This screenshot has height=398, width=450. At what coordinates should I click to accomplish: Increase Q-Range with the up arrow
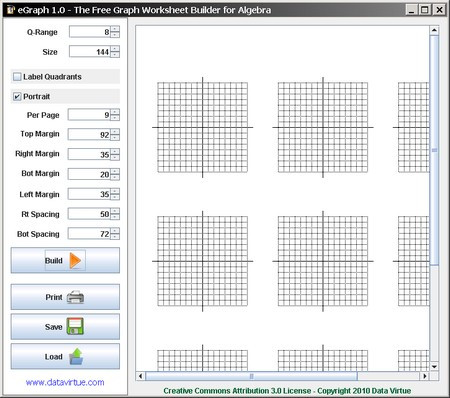click(x=115, y=29)
